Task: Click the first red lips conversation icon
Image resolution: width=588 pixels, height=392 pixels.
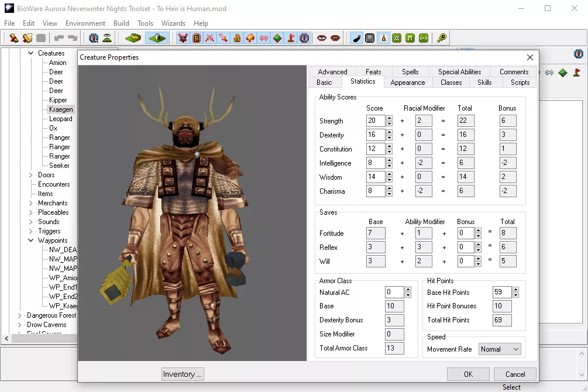Action: coord(322,38)
